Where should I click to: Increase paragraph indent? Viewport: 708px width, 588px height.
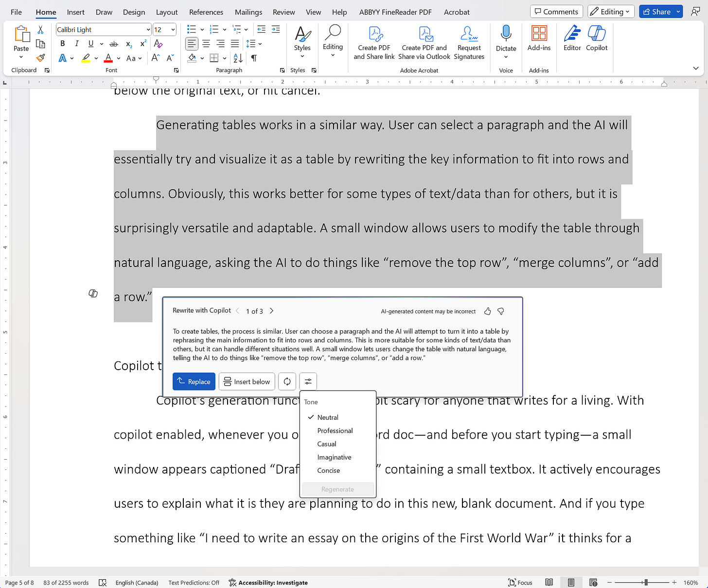click(x=276, y=30)
